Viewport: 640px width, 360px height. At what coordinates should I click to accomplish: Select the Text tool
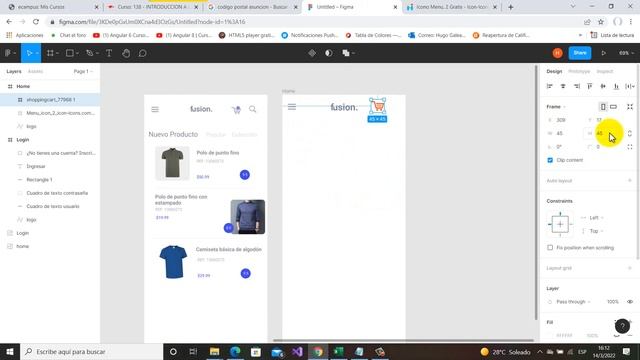(x=109, y=53)
